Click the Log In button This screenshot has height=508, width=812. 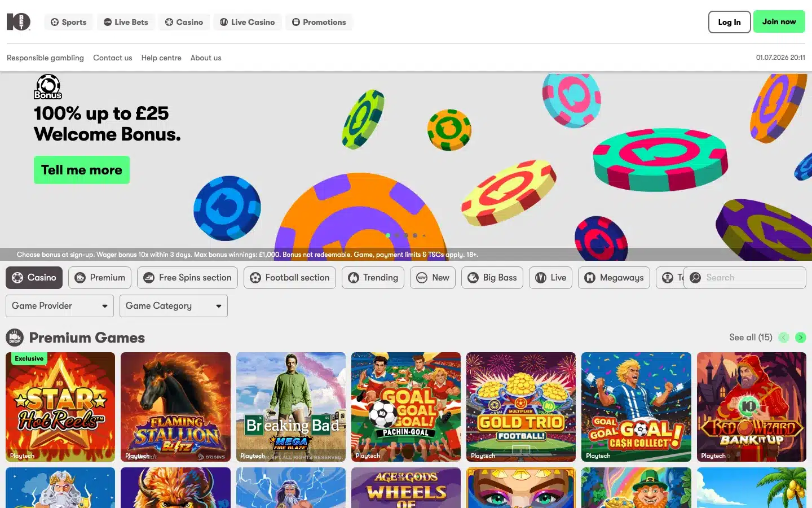pyautogui.click(x=729, y=22)
